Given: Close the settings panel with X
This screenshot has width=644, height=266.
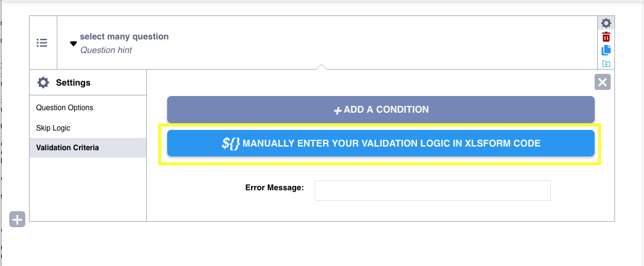Looking at the screenshot, I should pos(603,83).
